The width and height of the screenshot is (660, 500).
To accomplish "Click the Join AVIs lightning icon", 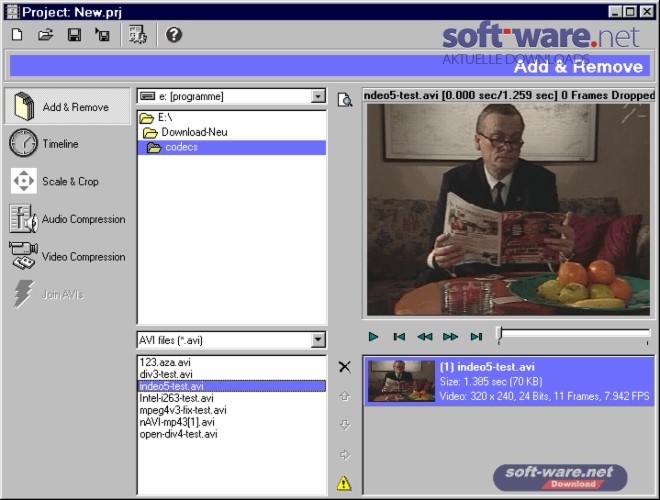I will (23, 293).
